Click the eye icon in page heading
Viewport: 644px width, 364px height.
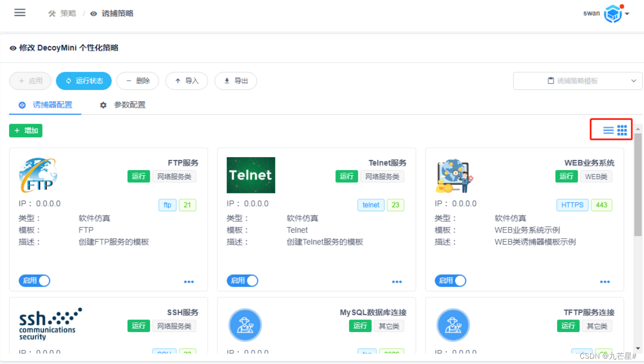(13, 48)
